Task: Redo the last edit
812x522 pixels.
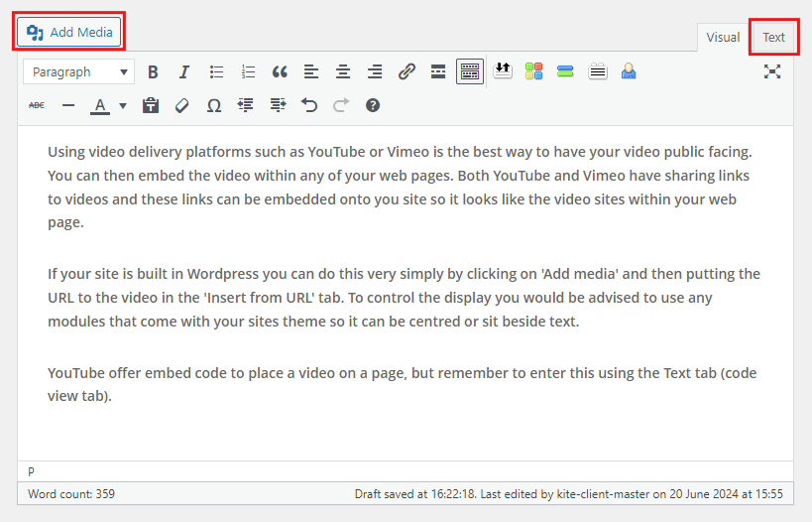Action: click(341, 106)
